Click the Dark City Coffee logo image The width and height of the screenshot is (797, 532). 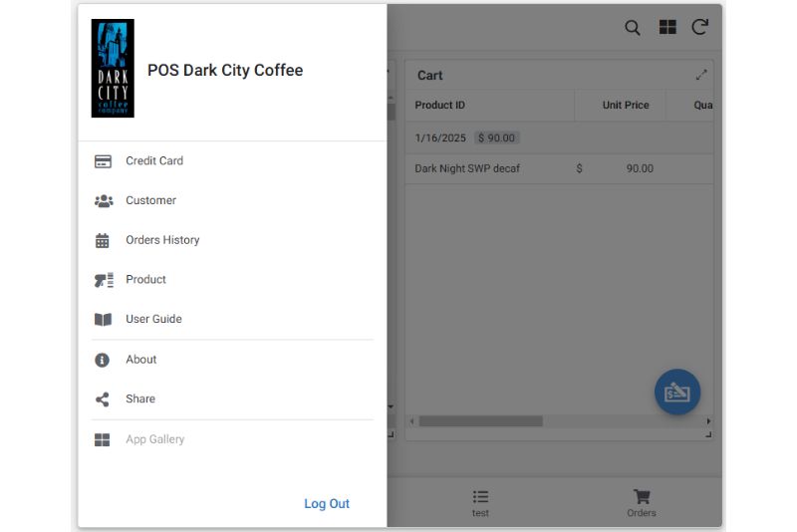click(113, 68)
